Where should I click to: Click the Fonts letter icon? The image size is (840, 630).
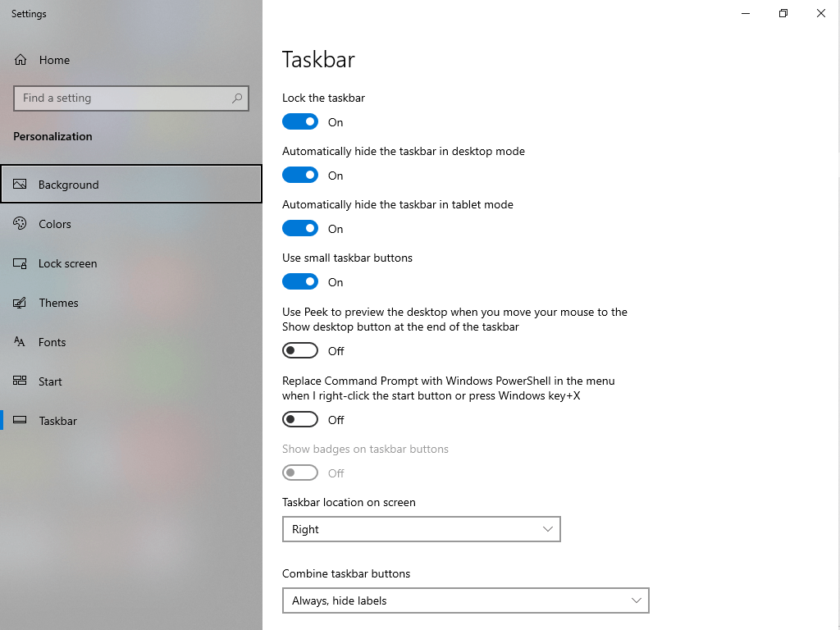(20, 342)
